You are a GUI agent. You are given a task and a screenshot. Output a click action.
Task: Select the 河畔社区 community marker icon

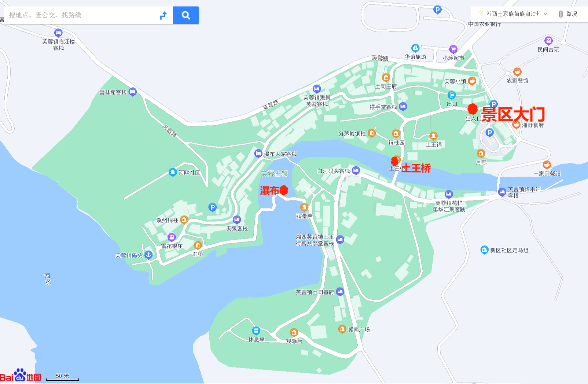pyautogui.click(x=173, y=172)
